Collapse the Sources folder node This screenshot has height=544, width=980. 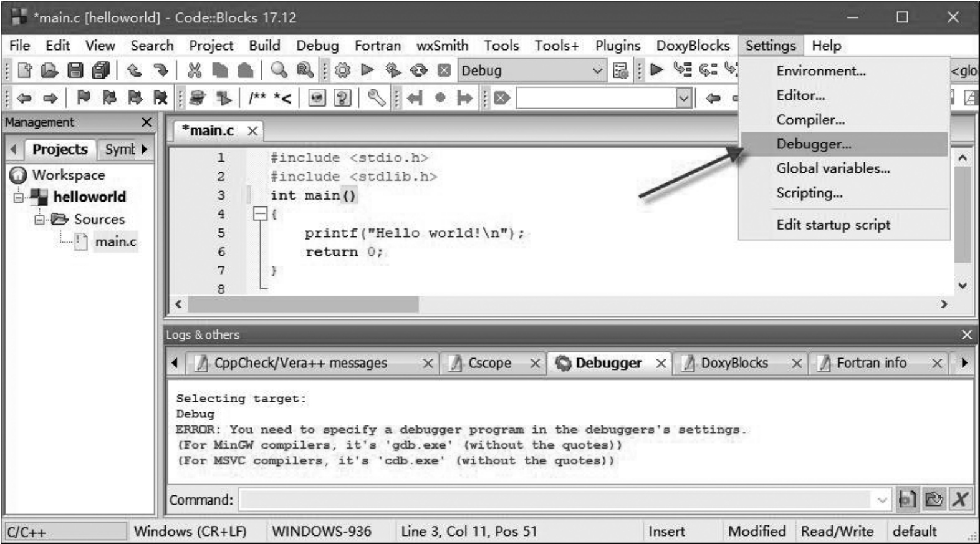click(40, 220)
